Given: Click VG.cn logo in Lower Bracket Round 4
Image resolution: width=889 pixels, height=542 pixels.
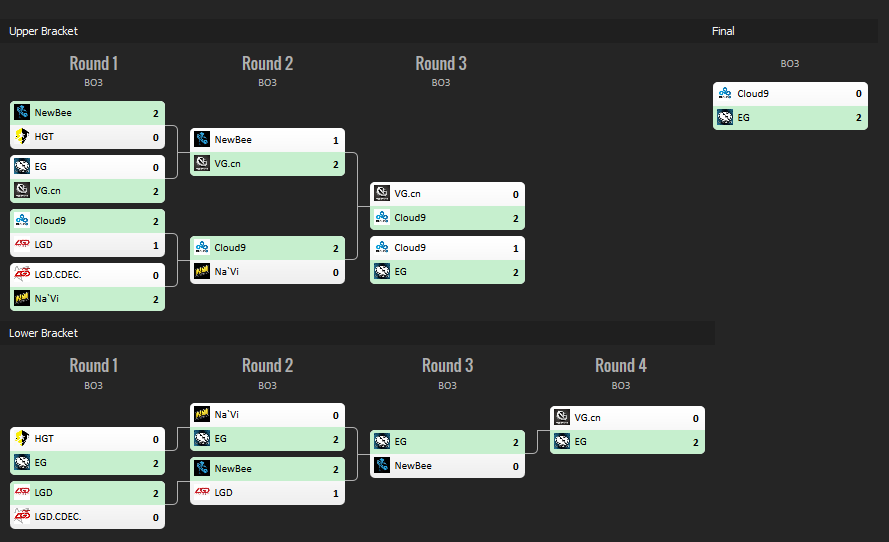Looking at the screenshot, I should click(x=561, y=418).
